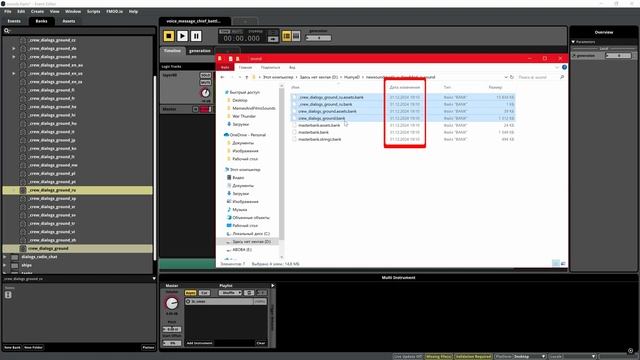Open the dropdown arrow of the lower-left bank panel
The height and width of the screenshot is (360, 640).
(154, 279)
